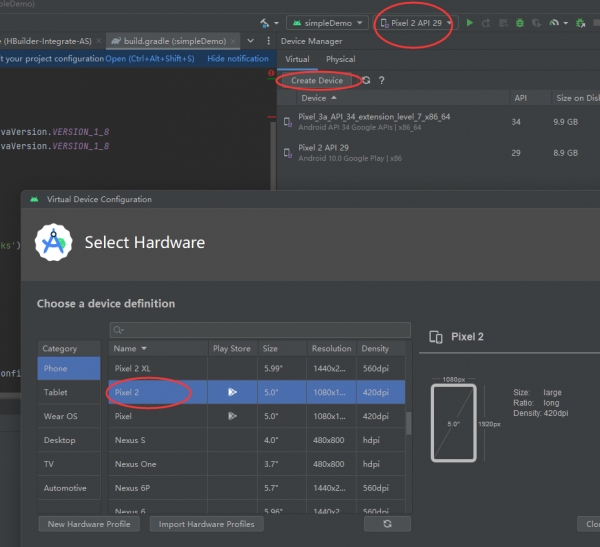Click the Pixel 2 preview device icon
This screenshot has width=600, height=547.
point(436,337)
